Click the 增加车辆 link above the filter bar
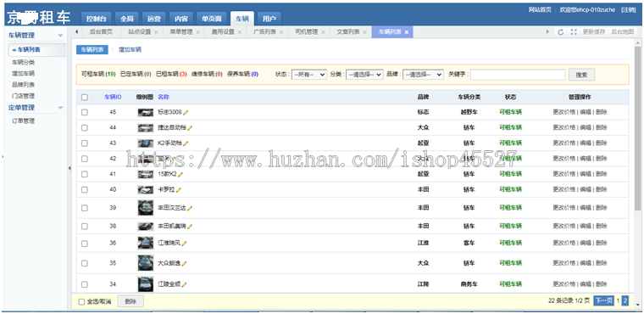Image resolution: width=644 pixels, height=314 pixels. [130, 50]
